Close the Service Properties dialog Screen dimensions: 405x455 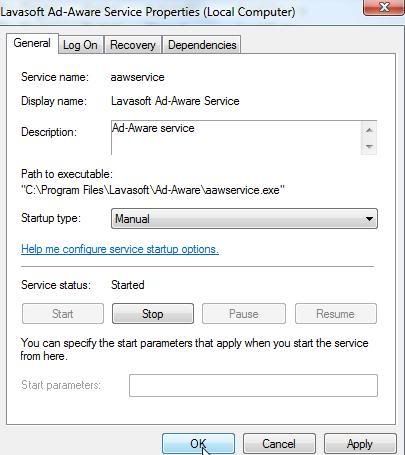[x=383, y=7]
